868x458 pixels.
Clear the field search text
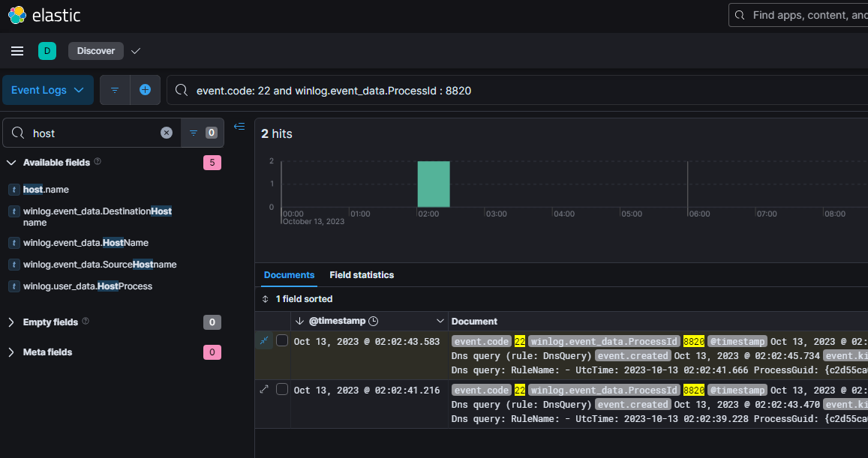click(167, 133)
